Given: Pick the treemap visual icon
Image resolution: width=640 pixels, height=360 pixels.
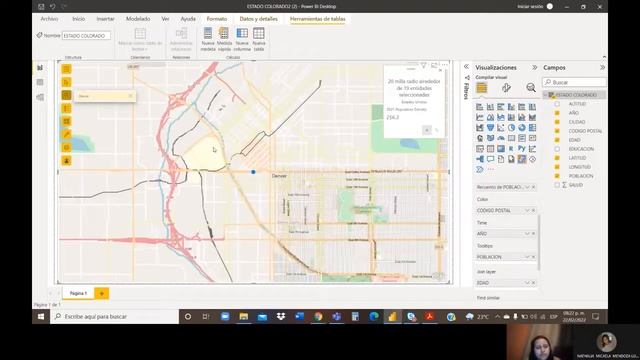Looking at the screenshot, I should click(532, 128).
